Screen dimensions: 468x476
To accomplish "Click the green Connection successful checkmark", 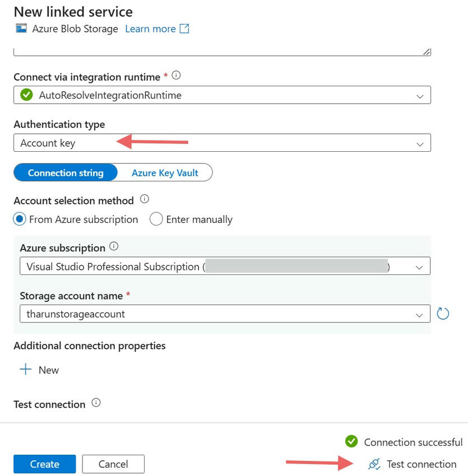I will pyautogui.click(x=351, y=442).
